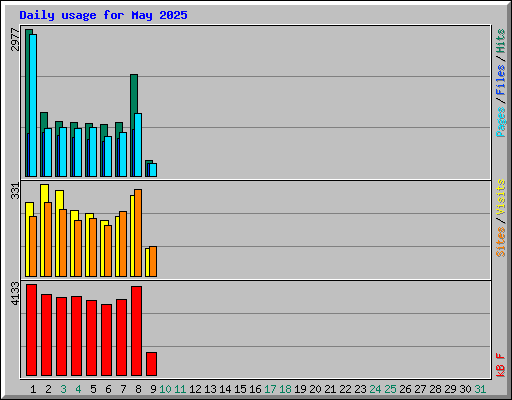Click day label 11 on x-axis
512x400 pixels.
(180, 389)
